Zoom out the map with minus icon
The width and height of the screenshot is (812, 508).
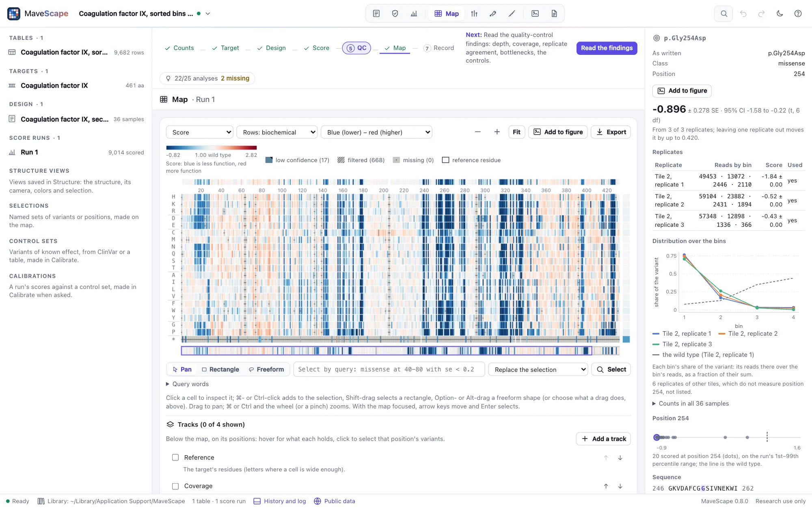[x=478, y=132]
